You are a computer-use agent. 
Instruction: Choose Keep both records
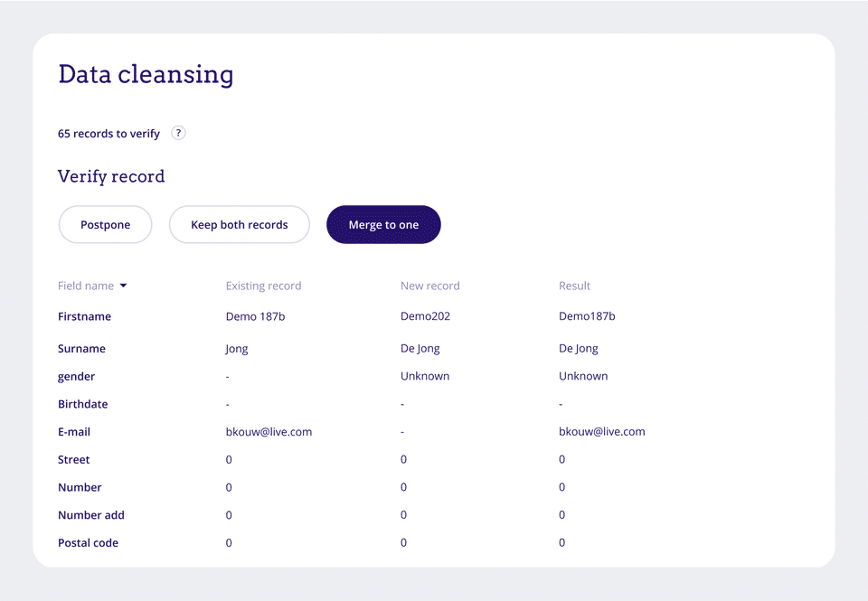click(239, 225)
